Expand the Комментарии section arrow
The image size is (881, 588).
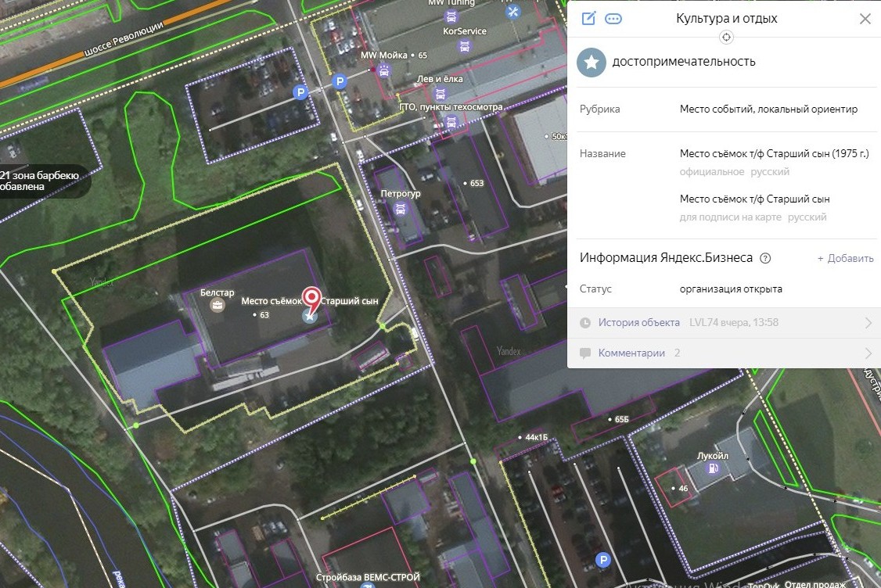868,353
